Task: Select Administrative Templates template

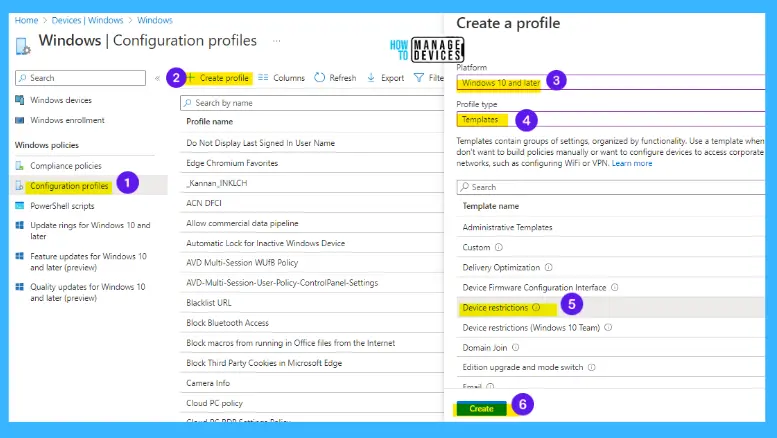Action: (507, 227)
